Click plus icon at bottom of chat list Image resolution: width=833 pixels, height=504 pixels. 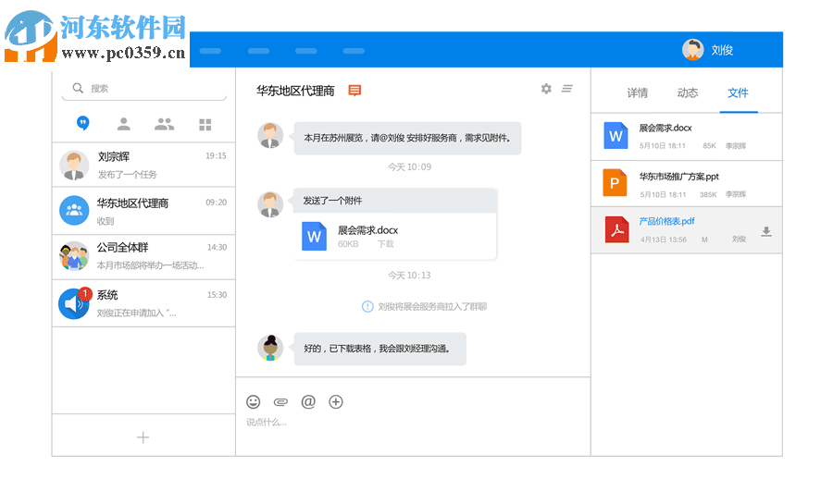tap(143, 437)
